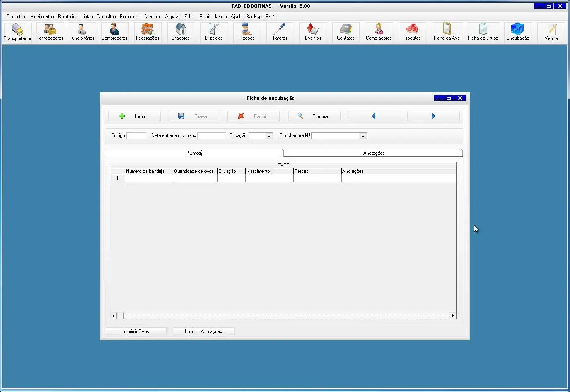
Task: Click the Incluir button
Action: tap(134, 116)
